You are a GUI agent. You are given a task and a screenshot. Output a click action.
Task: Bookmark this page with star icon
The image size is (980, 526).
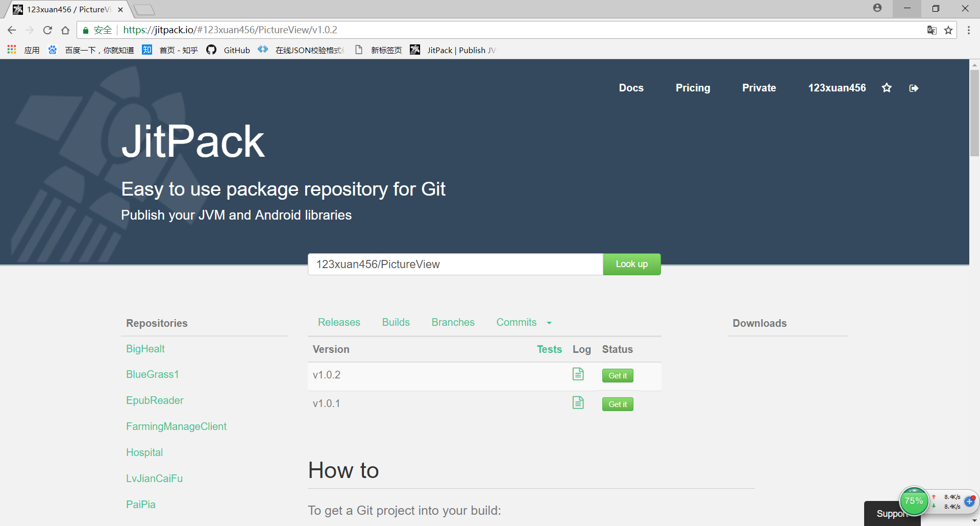tap(948, 30)
